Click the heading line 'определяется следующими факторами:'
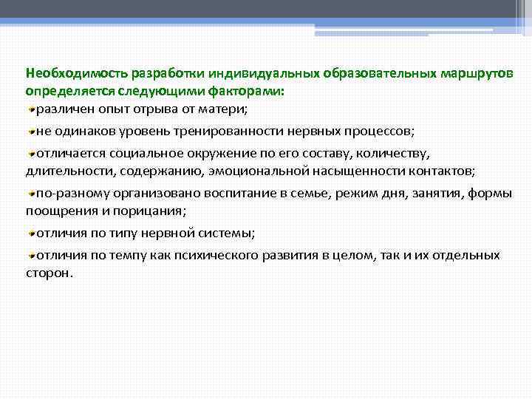Screen dimensions: 532x399 point(154,92)
